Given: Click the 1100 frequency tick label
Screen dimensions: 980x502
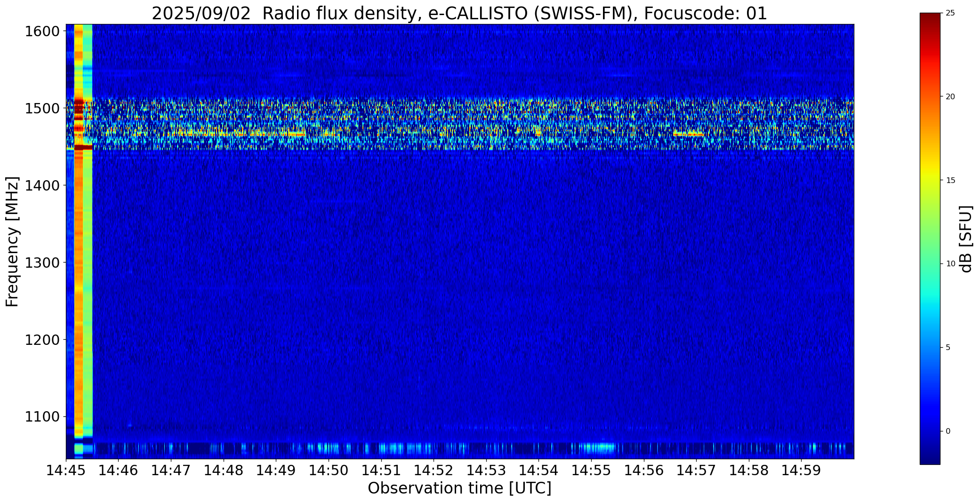Looking at the screenshot, I should tap(42, 417).
